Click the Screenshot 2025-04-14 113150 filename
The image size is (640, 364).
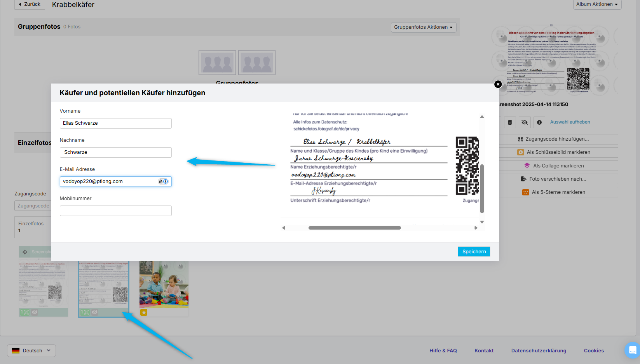click(534, 104)
